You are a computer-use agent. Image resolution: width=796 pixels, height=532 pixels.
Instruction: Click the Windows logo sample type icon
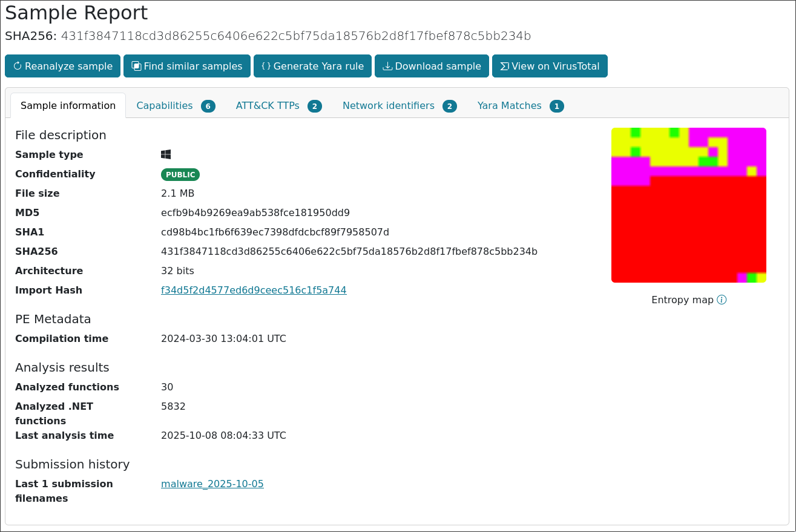click(166, 154)
